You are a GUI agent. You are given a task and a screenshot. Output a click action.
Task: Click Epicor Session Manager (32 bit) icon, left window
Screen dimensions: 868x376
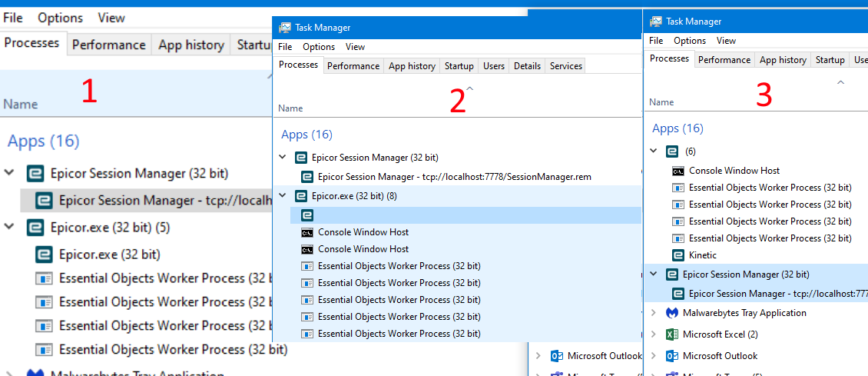(x=35, y=173)
